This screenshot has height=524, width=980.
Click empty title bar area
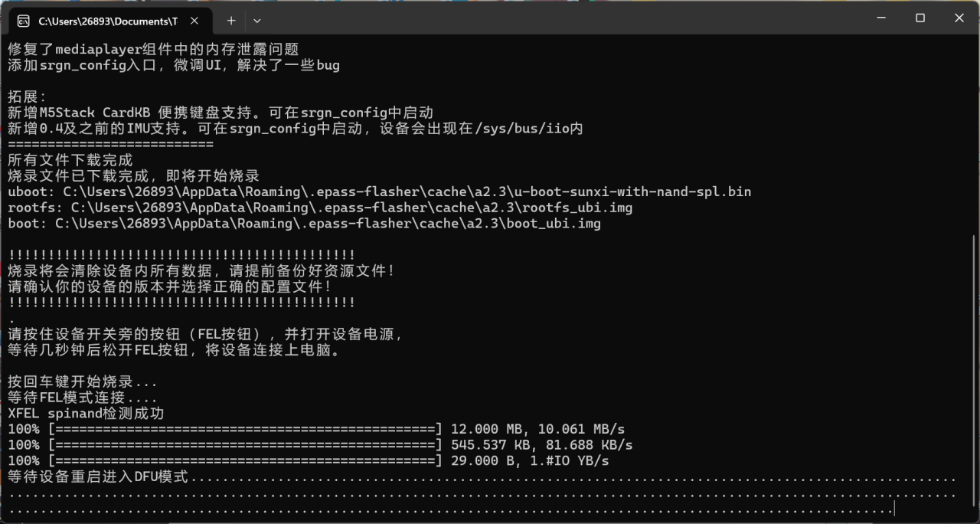click(x=536, y=18)
